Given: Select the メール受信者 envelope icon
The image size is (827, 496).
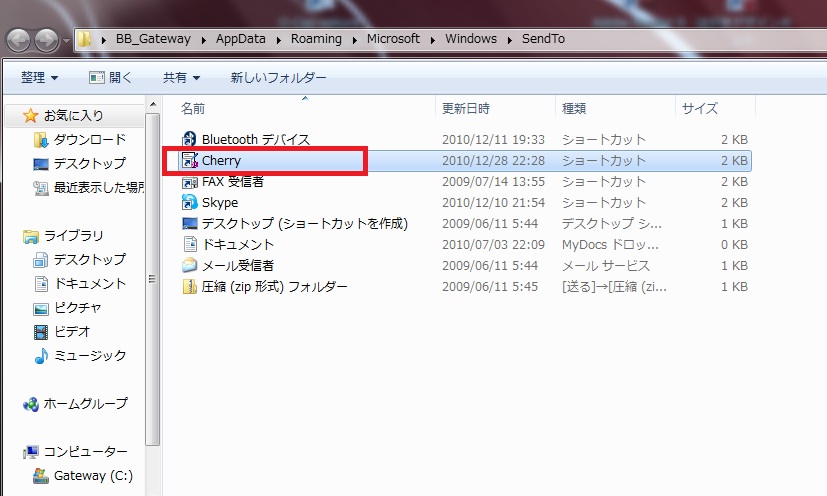Looking at the screenshot, I should click(189, 265).
